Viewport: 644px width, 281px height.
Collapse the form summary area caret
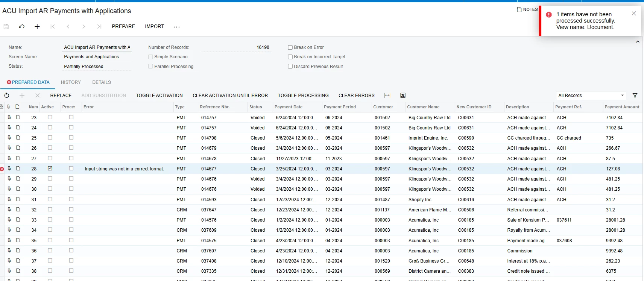(638, 42)
